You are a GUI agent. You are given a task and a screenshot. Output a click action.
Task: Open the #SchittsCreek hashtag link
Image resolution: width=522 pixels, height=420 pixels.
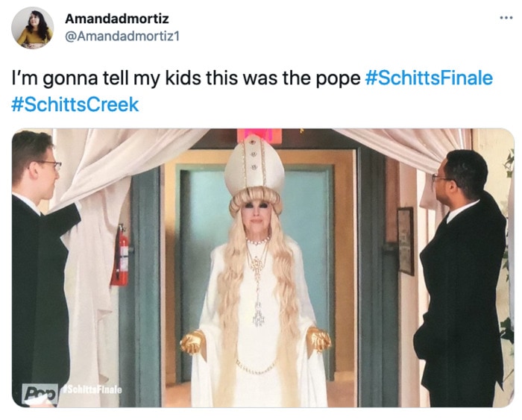tap(75, 104)
